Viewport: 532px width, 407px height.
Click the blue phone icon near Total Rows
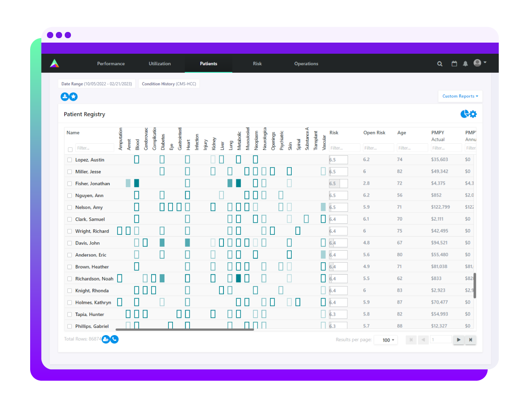[114, 340]
